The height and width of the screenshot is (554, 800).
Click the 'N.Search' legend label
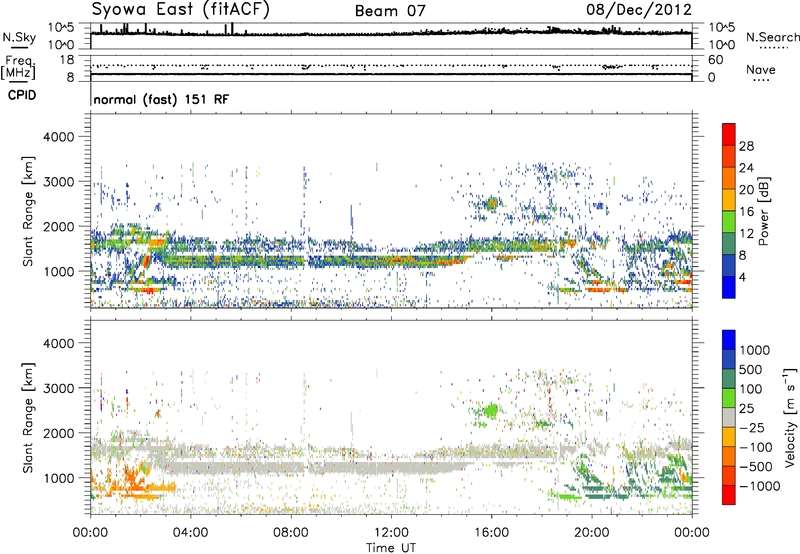[773, 37]
